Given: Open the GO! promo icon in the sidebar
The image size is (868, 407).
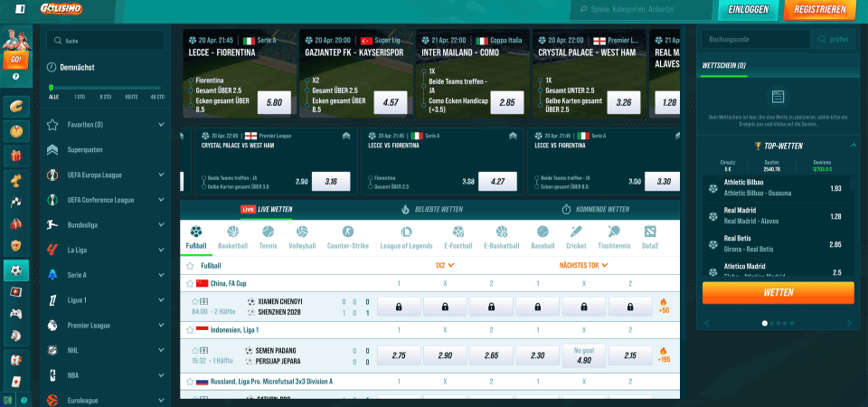Looking at the screenshot, I should [x=15, y=49].
